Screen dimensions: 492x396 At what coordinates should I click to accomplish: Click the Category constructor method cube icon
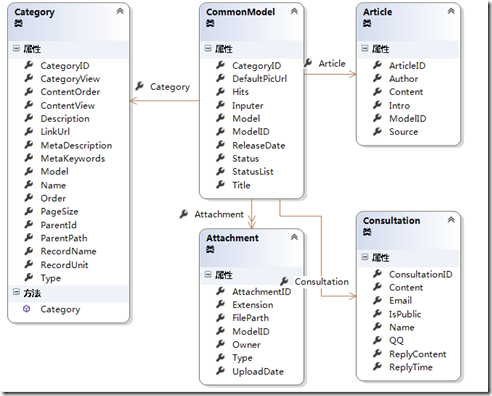point(26,309)
